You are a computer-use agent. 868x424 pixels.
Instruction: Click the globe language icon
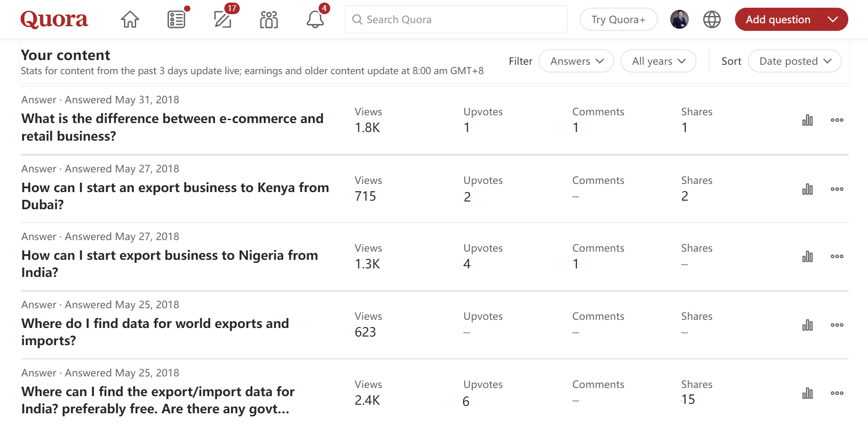coord(711,19)
